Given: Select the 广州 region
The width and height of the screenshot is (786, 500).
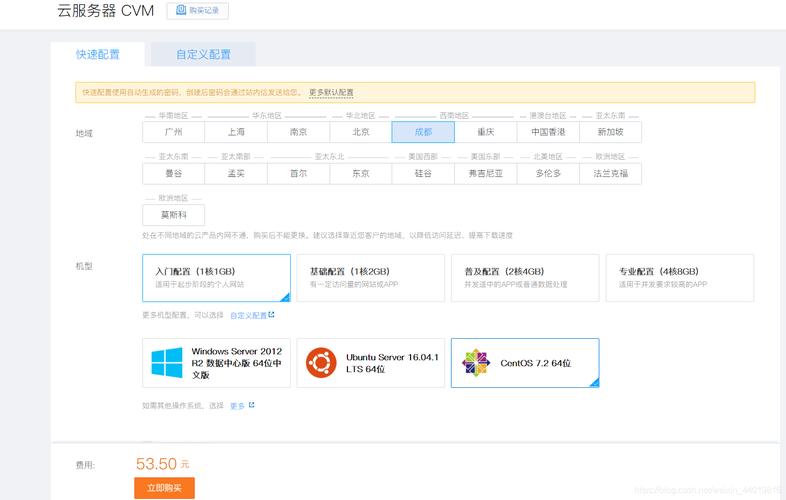Looking at the screenshot, I should click(x=173, y=132).
